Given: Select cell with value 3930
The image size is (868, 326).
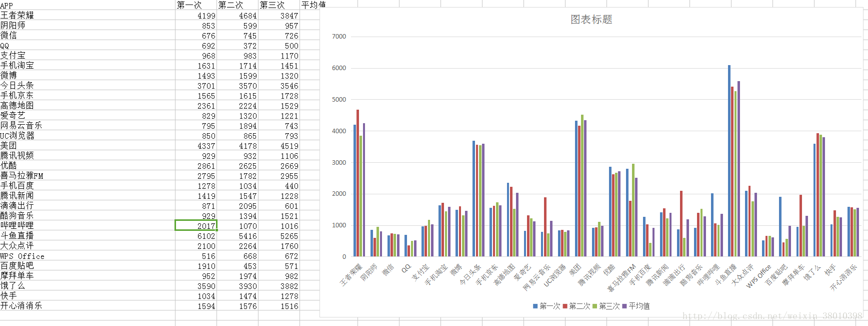Looking at the screenshot, I should tap(237, 286).
